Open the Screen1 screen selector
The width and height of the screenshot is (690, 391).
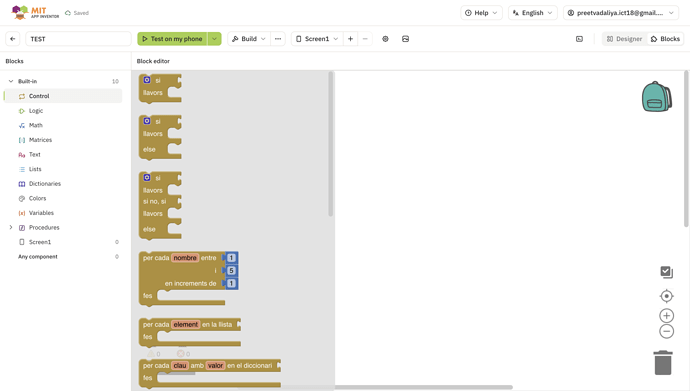pyautogui.click(x=317, y=39)
